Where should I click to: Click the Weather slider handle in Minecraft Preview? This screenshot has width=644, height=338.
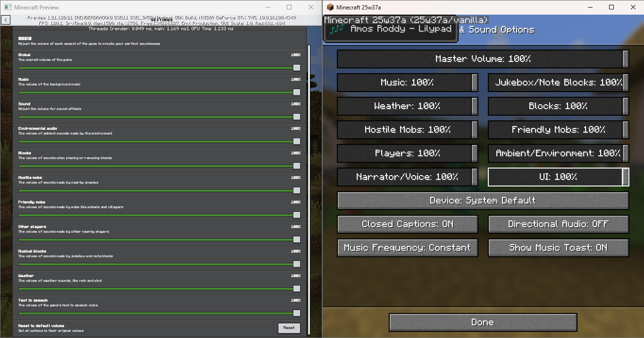[297, 289]
